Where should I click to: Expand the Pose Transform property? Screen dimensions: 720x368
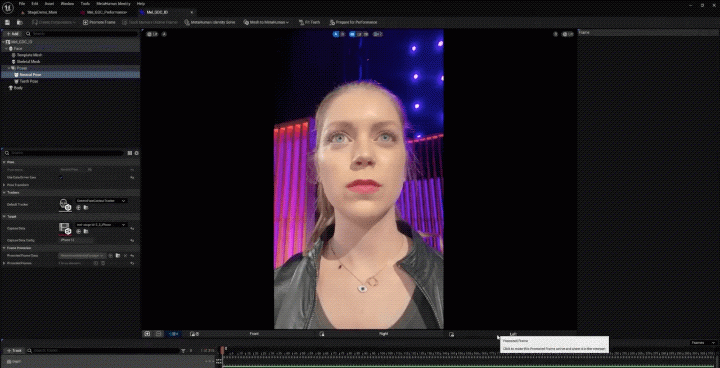pyautogui.click(x=5, y=185)
